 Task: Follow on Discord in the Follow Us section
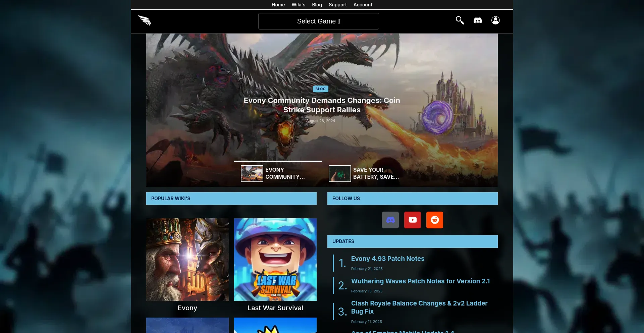[390, 220]
